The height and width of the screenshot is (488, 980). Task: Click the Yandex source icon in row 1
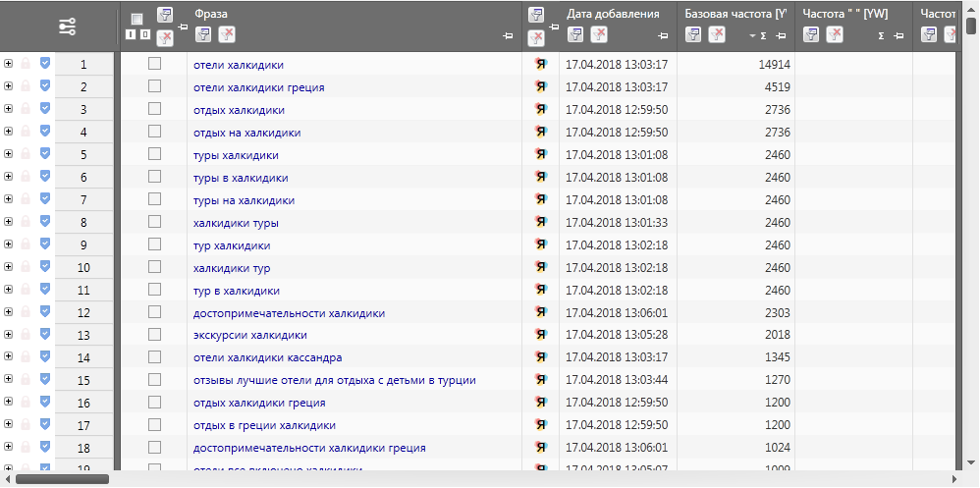click(540, 64)
